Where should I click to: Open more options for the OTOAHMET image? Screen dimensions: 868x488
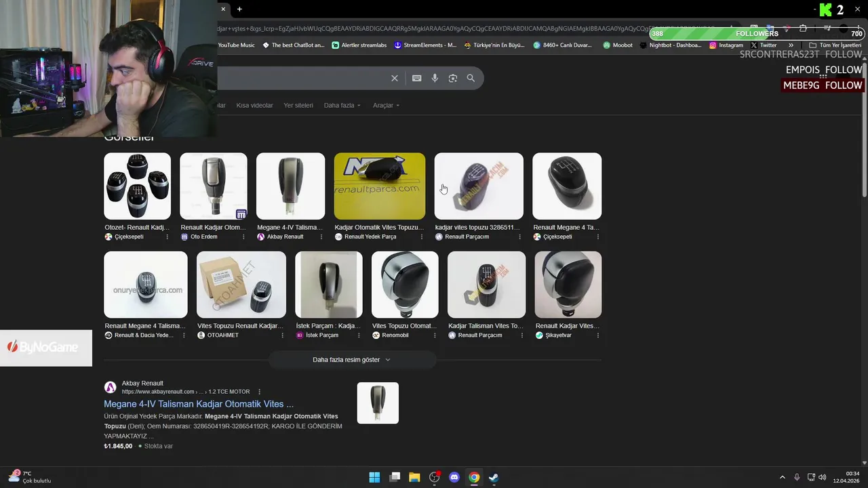(x=283, y=335)
